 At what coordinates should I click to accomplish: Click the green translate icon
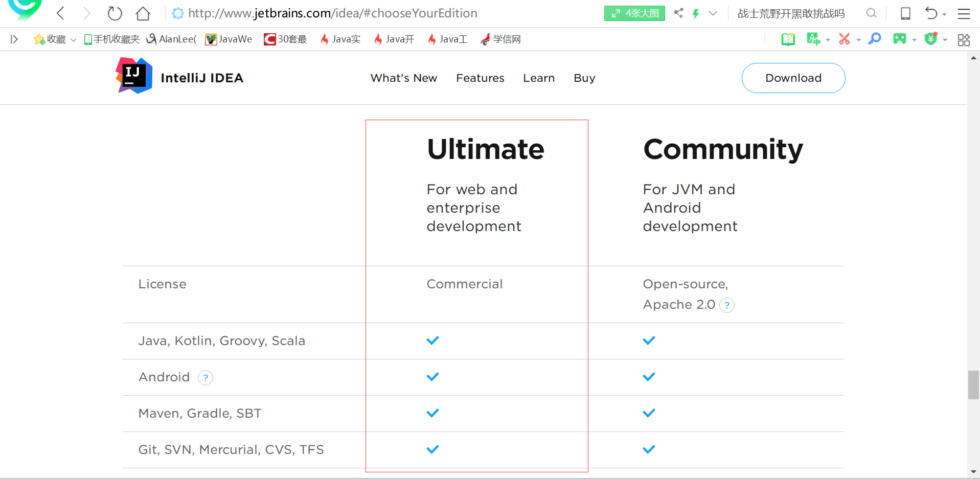tap(813, 39)
